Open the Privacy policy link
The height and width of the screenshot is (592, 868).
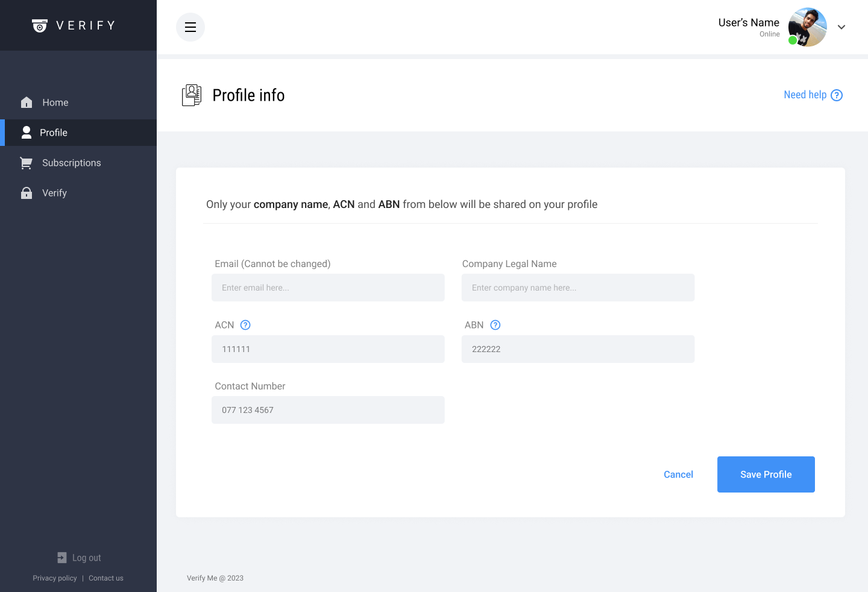[x=55, y=578]
